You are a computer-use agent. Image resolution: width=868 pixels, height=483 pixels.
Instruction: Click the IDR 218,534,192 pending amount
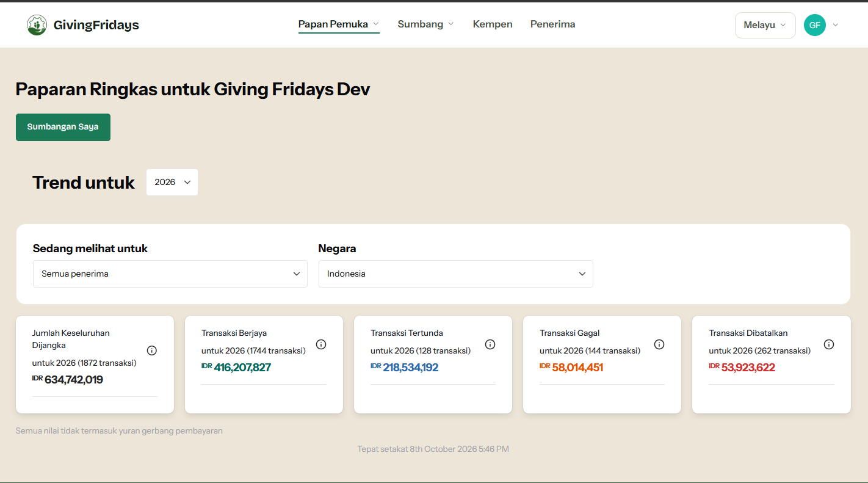click(x=405, y=368)
